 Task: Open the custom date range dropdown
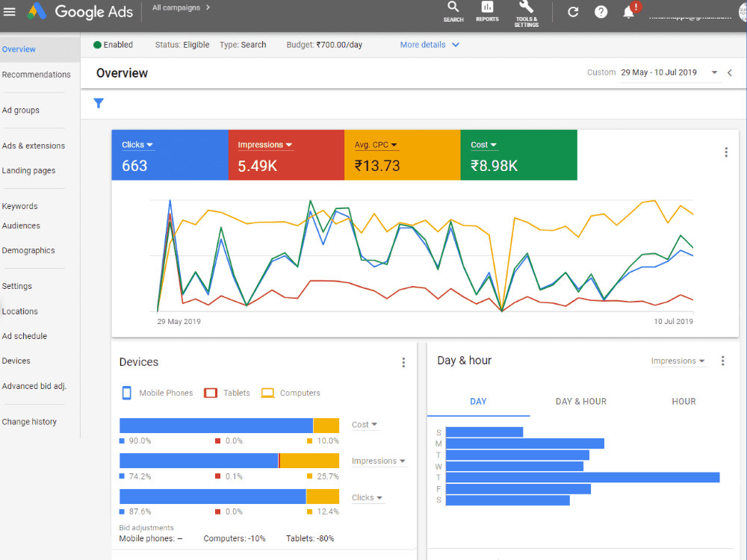(x=669, y=73)
